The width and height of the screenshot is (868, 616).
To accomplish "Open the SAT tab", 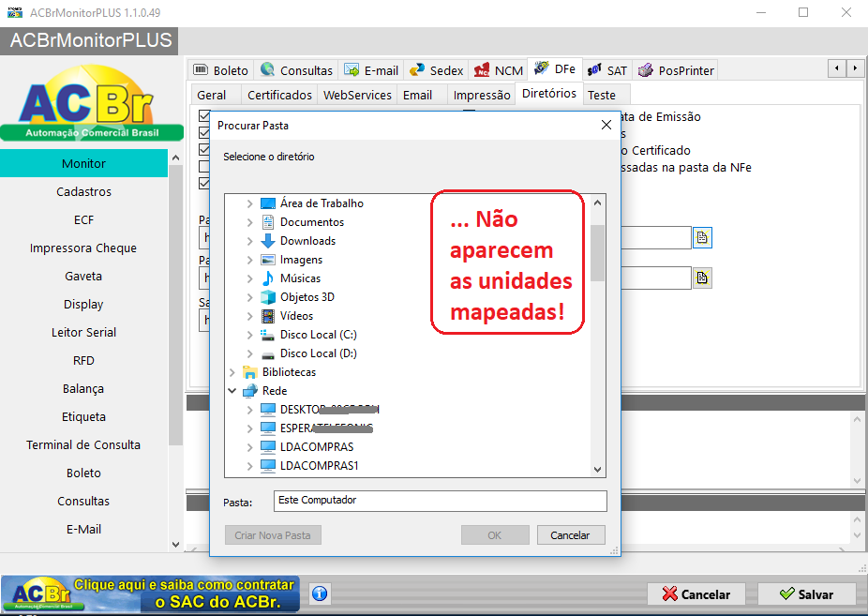I will [x=607, y=70].
